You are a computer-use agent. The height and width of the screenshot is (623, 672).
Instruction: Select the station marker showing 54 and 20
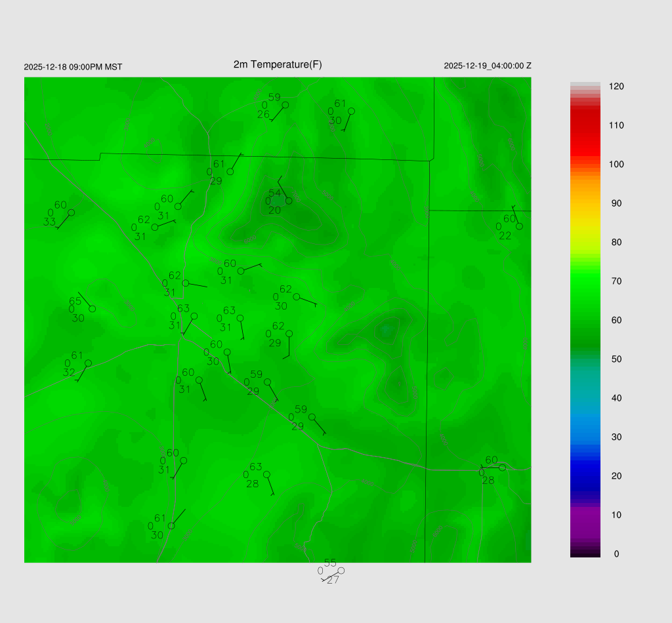pos(289,201)
